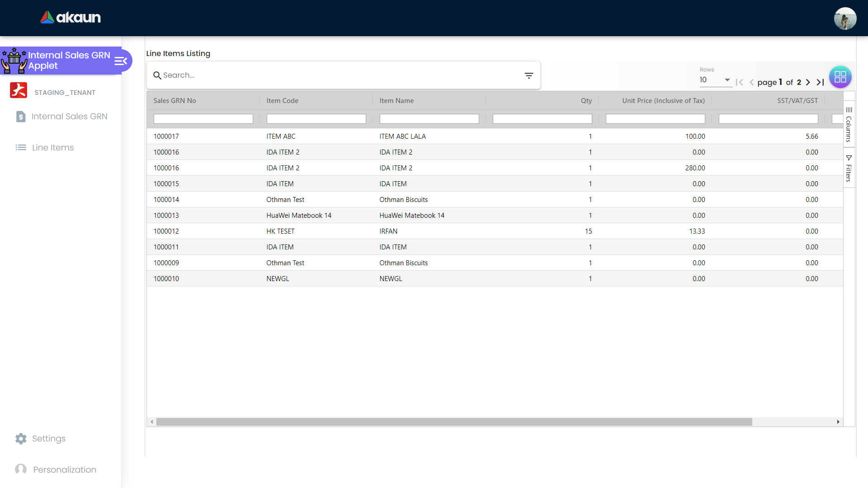Image resolution: width=868 pixels, height=488 pixels.
Task: Click the STAGING_TENANT logo icon
Action: pos(19,90)
